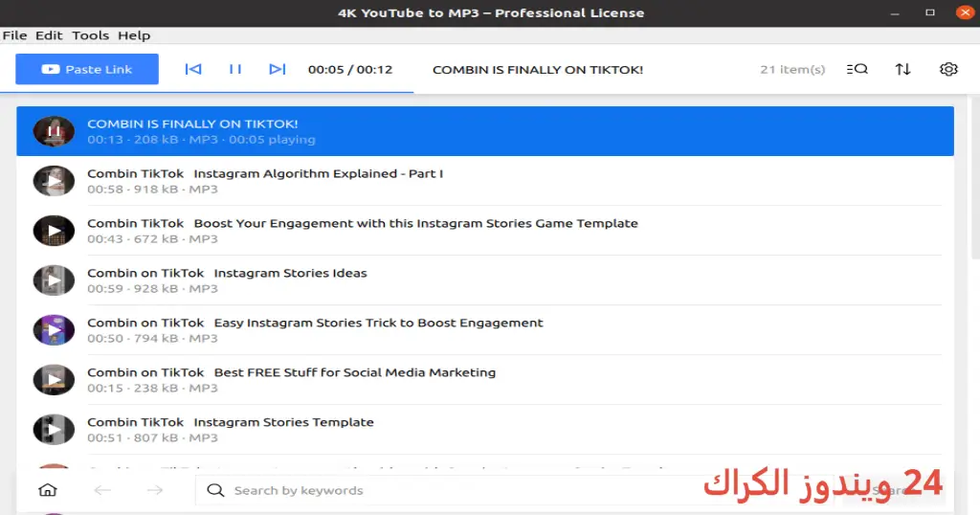Image resolution: width=980 pixels, height=515 pixels.
Task: Click the Paste Link button
Action: click(x=87, y=69)
